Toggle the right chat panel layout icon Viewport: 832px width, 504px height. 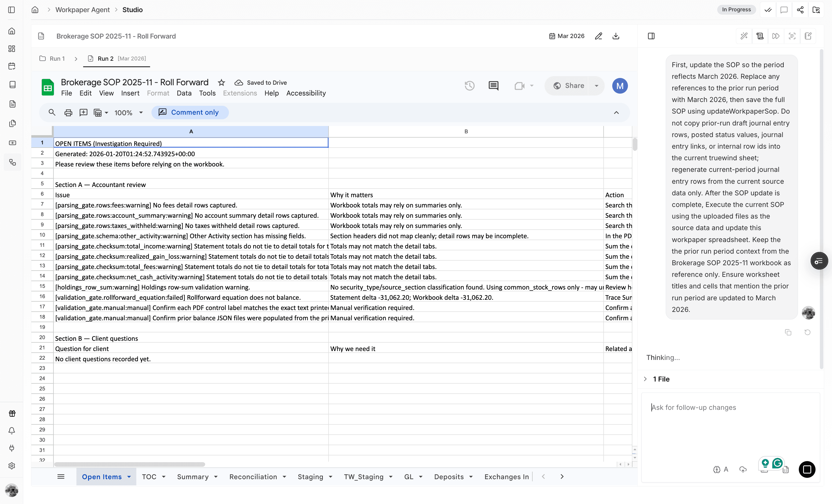[x=651, y=36]
